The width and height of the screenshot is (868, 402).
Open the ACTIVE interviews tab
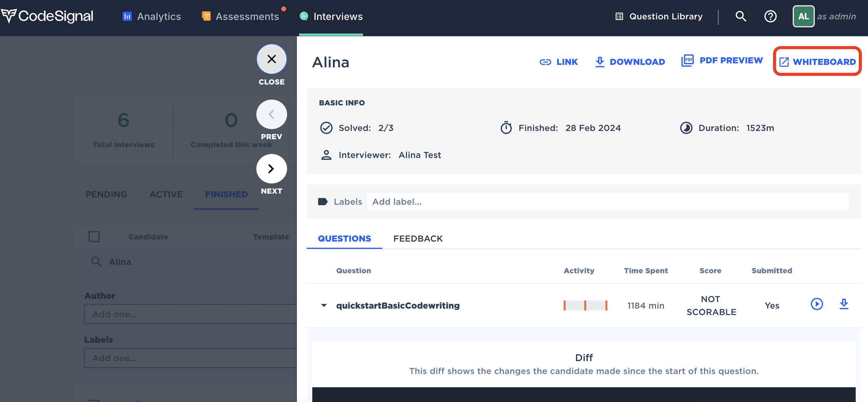click(166, 195)
